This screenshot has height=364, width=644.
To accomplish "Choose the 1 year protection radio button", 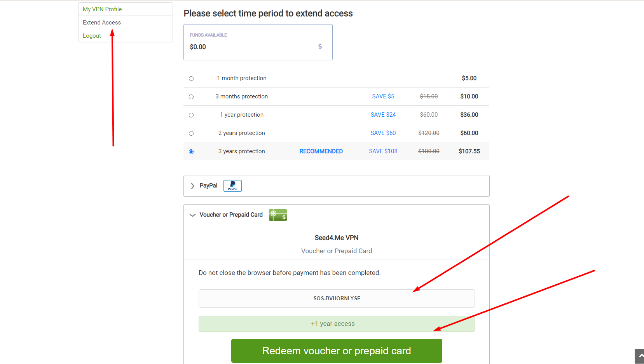I will pos(191,115).
